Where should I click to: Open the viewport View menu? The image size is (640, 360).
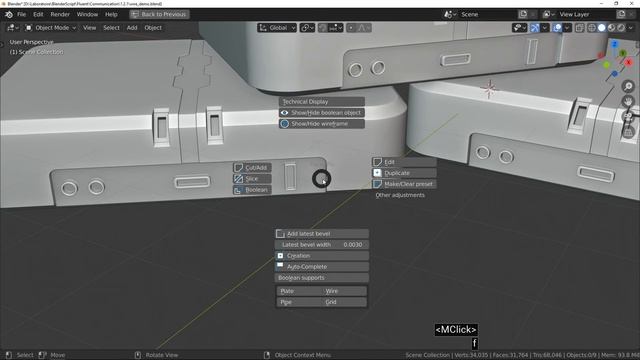89,28
